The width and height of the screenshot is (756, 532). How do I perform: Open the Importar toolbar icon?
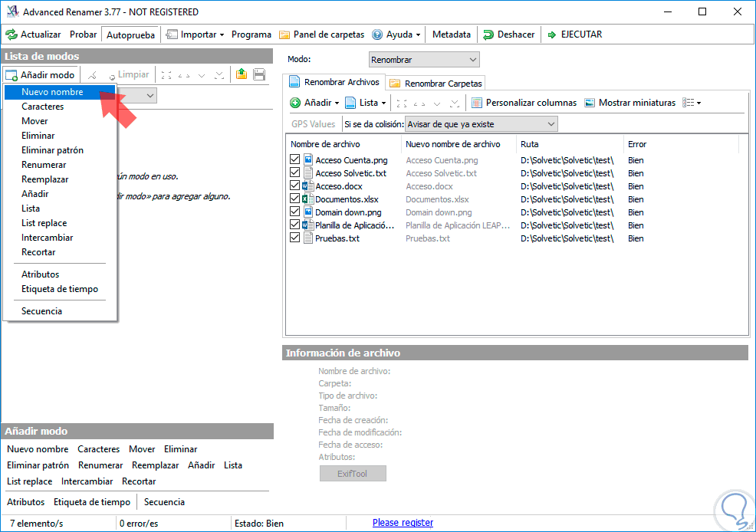coord(172,34)
